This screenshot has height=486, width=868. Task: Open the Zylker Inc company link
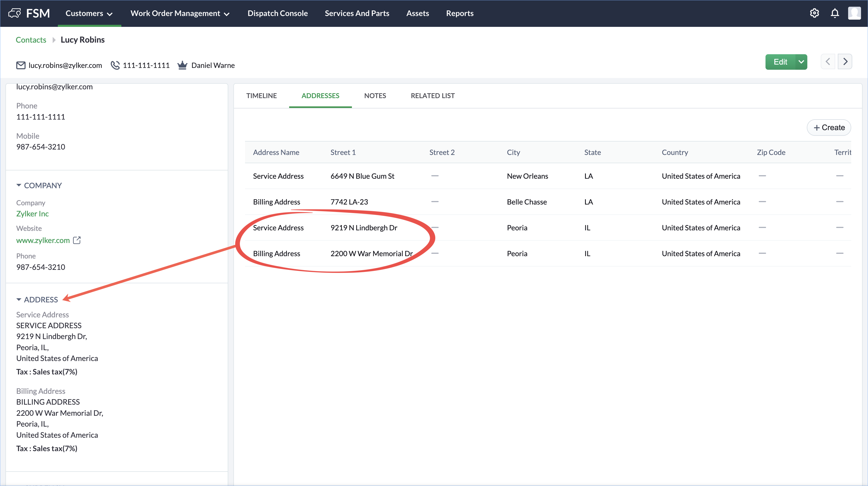tap(32, 214)
